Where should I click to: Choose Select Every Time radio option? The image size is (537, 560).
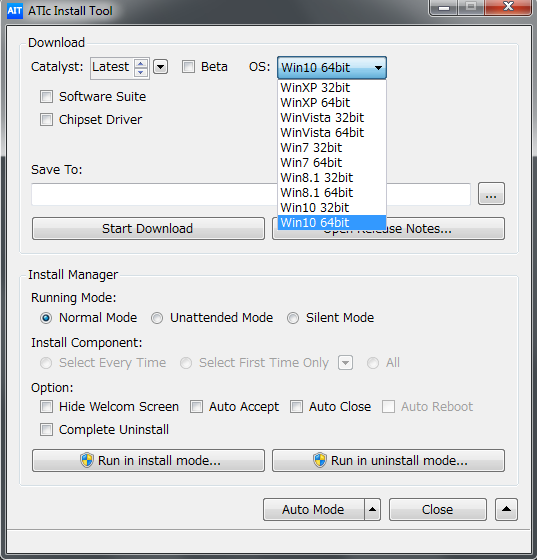[x=46, y=363]
